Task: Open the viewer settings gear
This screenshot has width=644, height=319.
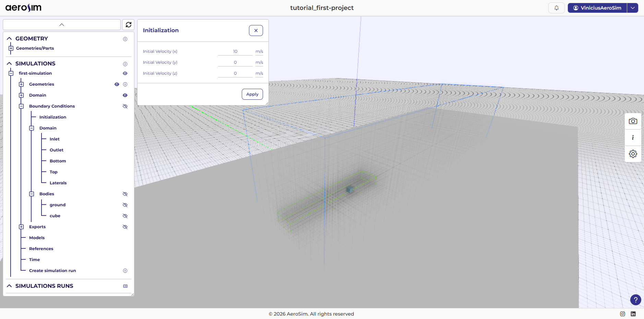Action: tap(633, 154)
